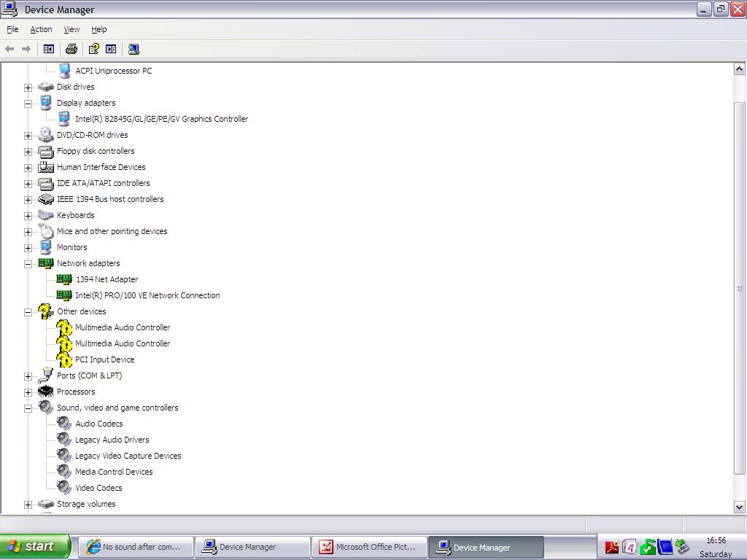Click the Scan for hardware changes icon

[x=134, y=49]
